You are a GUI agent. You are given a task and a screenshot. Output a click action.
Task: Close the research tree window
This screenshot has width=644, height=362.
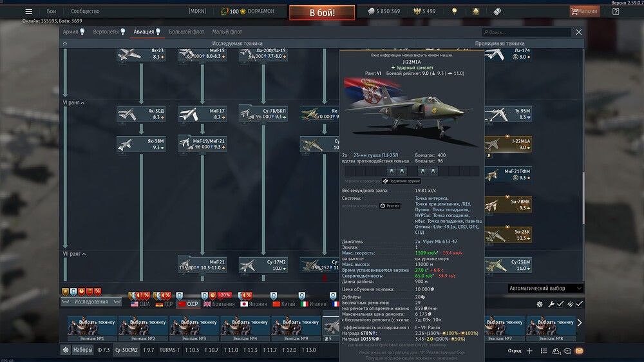(578, 32)
